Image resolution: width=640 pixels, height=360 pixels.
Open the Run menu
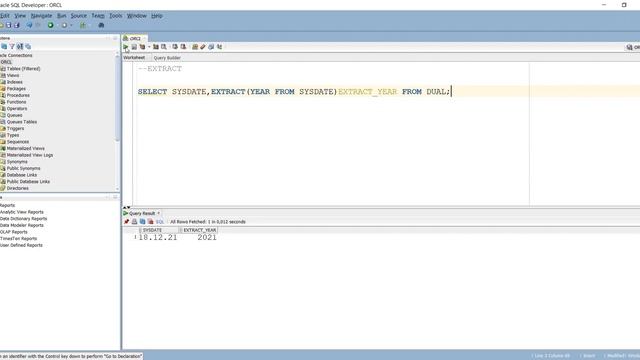(62, 16)
